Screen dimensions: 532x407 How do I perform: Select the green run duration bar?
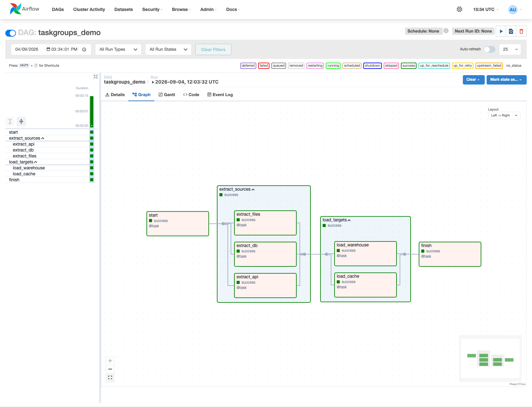[x=92, y=111]
